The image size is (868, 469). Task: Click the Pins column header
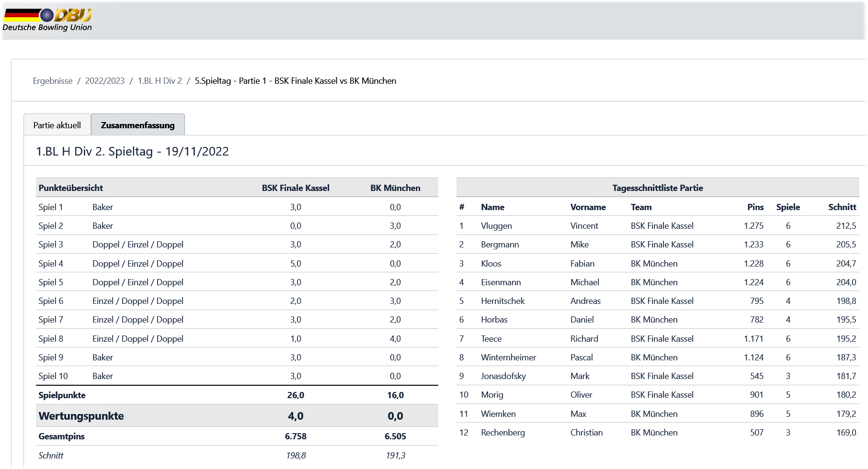755,207
